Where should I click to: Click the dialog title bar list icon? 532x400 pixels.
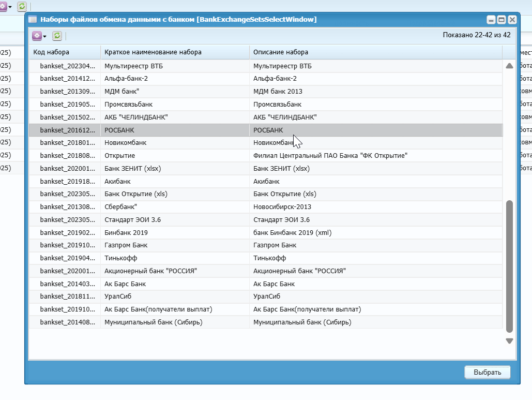[33, 19]
